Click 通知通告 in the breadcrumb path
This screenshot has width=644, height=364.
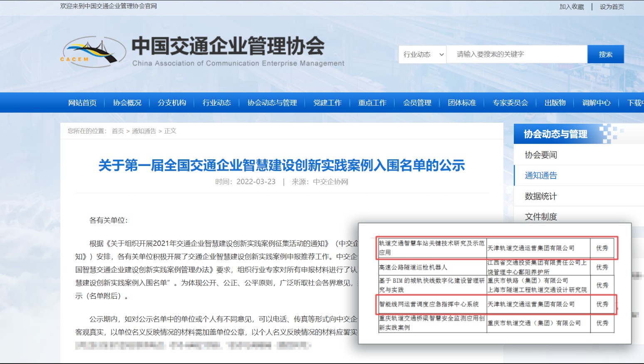(144, 131)
